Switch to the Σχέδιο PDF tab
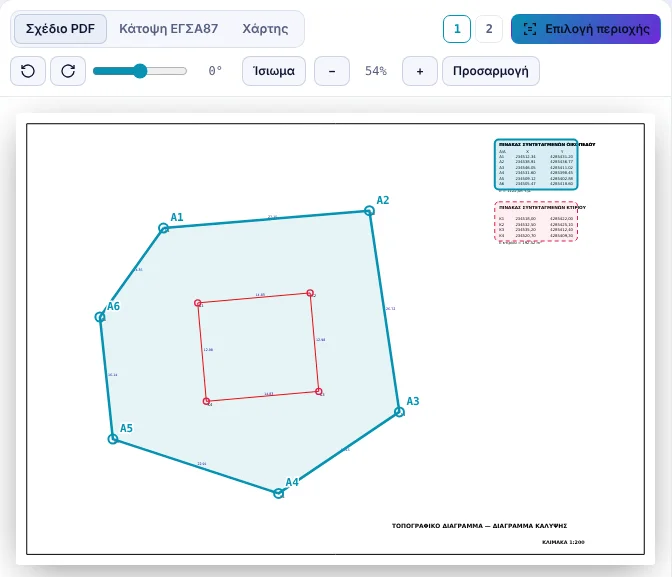 60,29
